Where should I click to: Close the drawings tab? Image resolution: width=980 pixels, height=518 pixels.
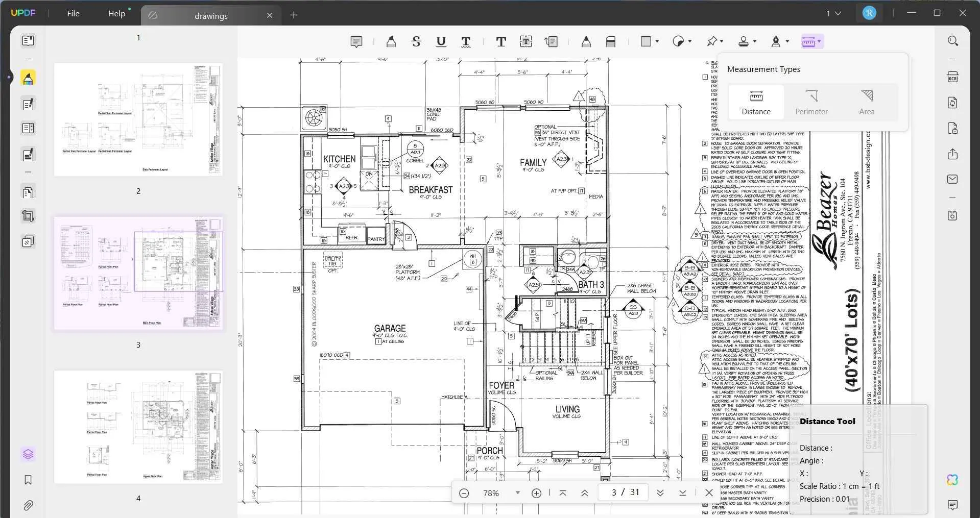270,16
